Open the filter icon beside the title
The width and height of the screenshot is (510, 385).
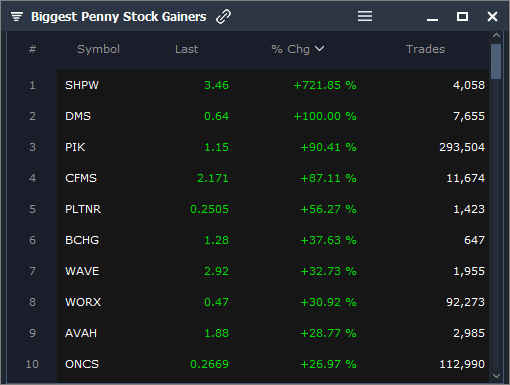tap(17, 16)
